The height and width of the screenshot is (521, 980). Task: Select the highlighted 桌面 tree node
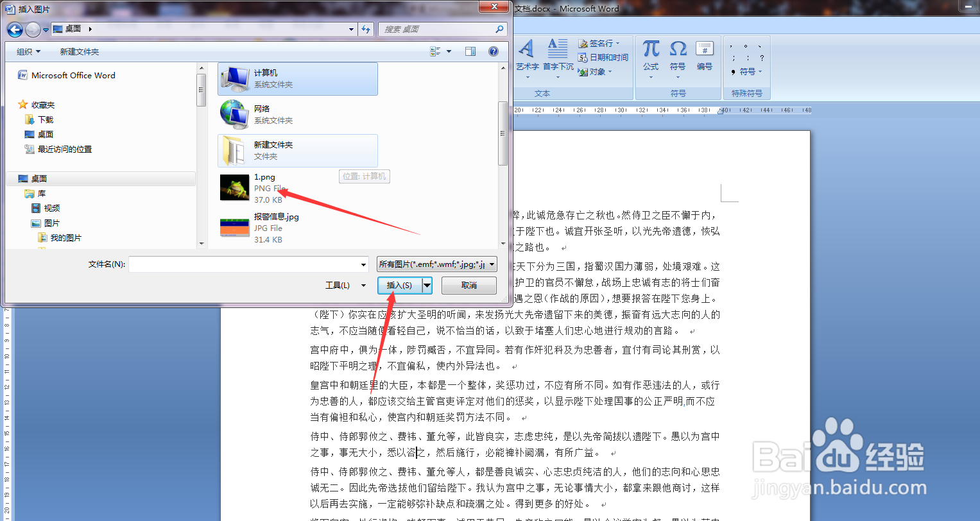click(101, 178)
